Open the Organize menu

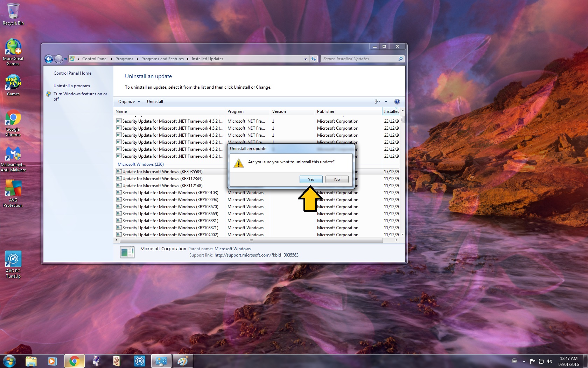tap(129, 102)
